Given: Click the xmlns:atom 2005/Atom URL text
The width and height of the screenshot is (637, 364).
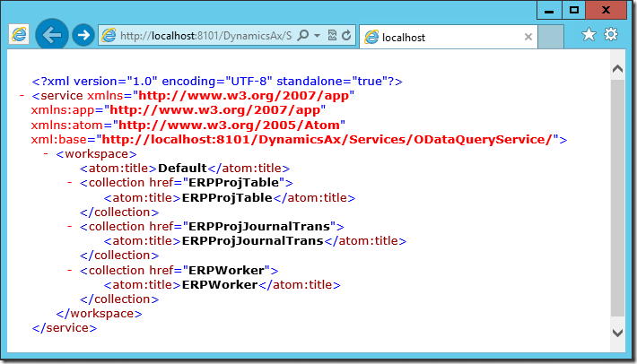Looking at the screenshot, I should (229, 125).
